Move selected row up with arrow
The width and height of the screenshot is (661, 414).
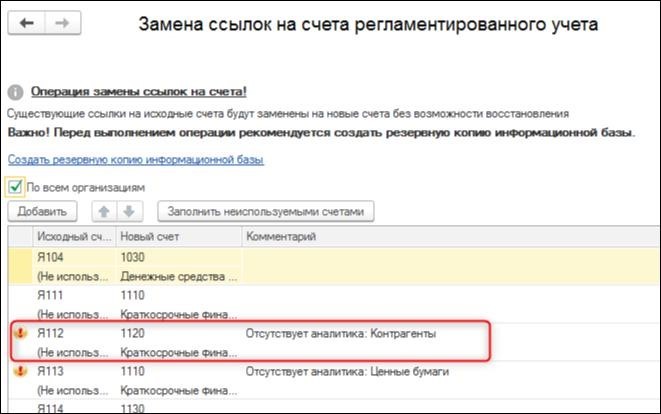[x=104, y=211]
